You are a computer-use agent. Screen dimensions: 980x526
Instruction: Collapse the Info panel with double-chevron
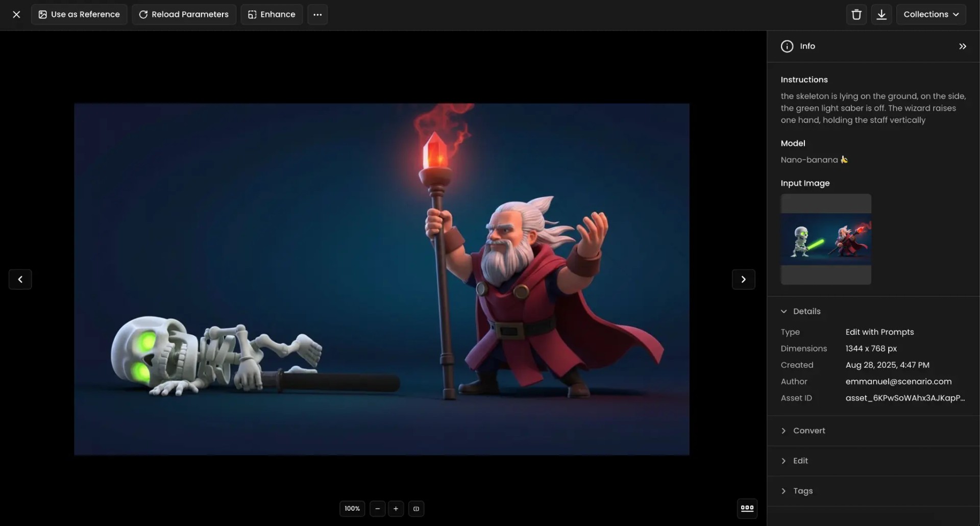tap(963, 46)
